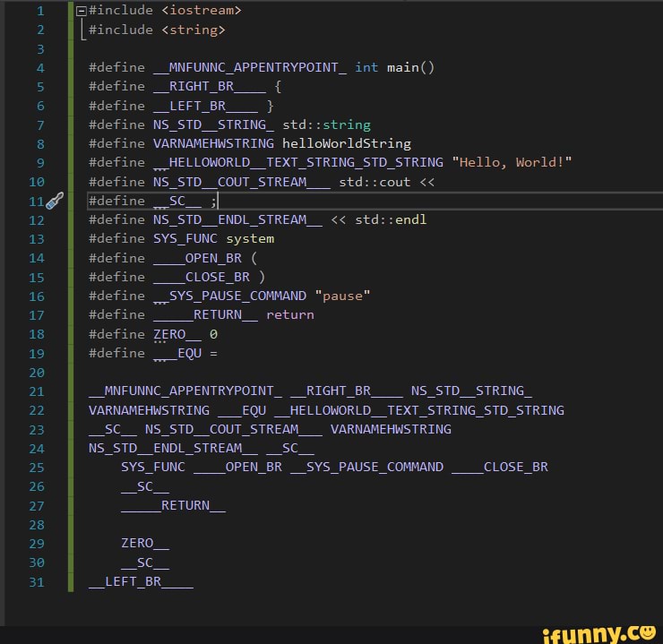Click std::cout on line 10
Viewport: 663px width, 644px height.
[375, 182]
